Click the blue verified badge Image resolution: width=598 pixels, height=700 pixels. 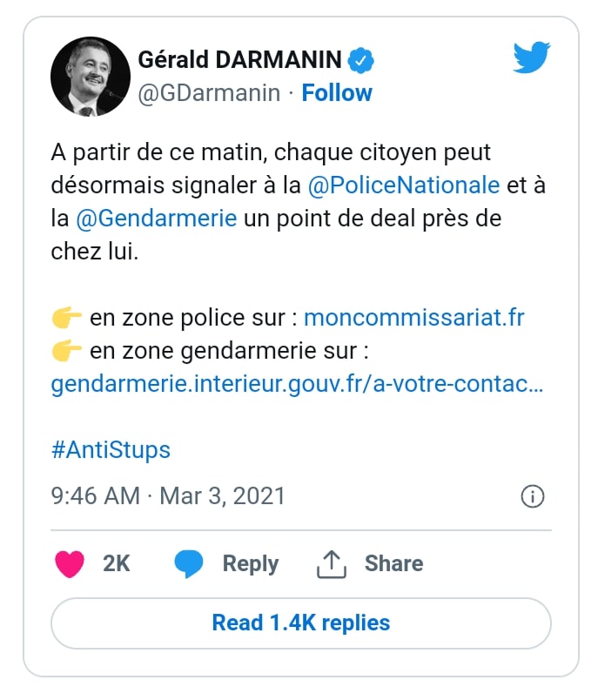pos(362,61)
